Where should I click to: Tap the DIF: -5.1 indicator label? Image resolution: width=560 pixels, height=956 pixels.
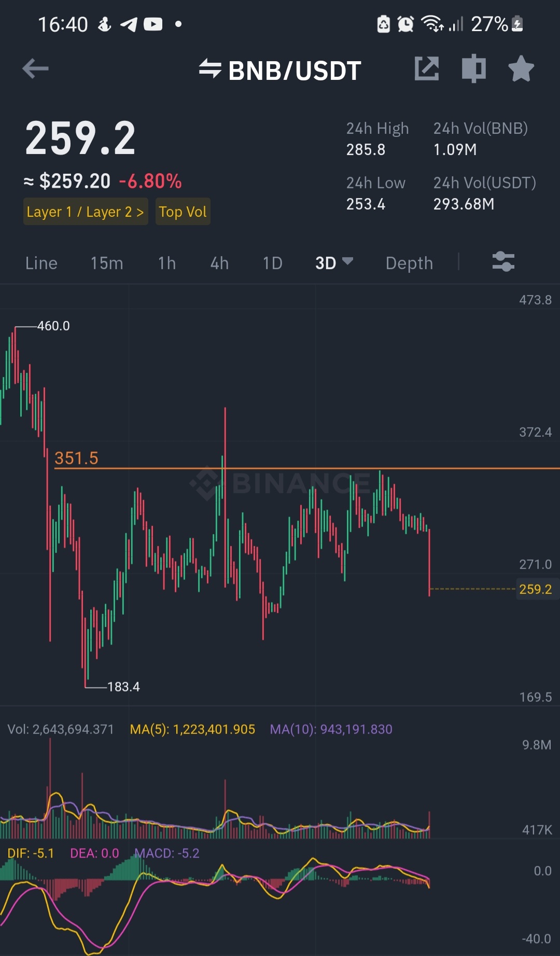(x=31, y=853)
